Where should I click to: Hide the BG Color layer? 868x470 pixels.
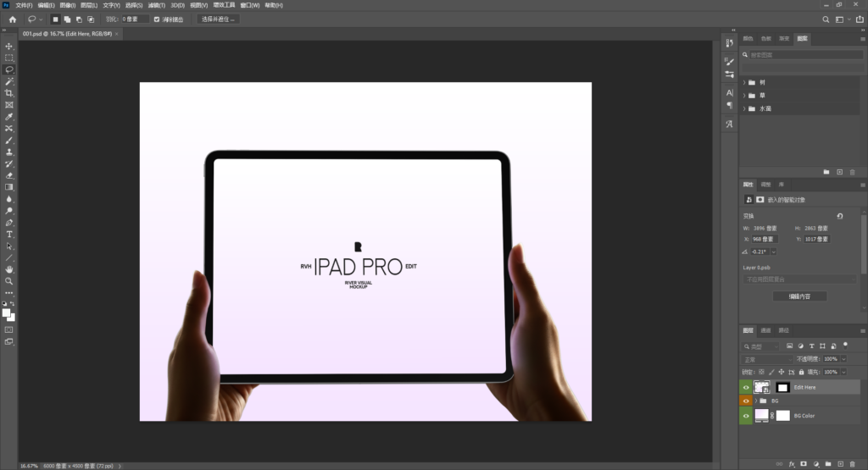746,416
